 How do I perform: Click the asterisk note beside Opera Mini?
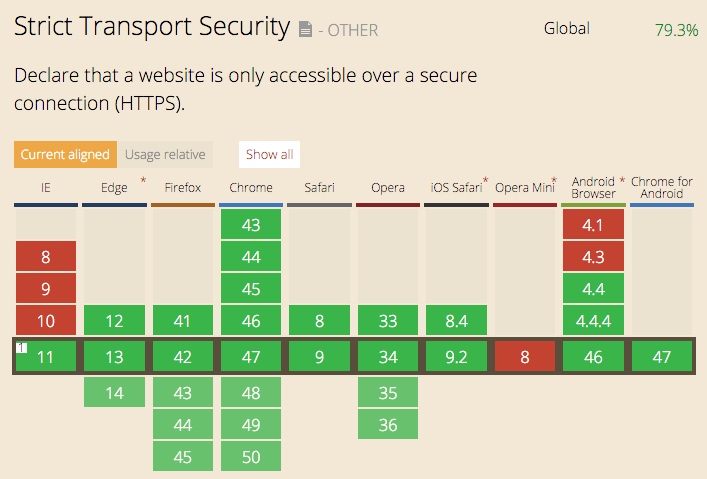[x=553, y=181]
